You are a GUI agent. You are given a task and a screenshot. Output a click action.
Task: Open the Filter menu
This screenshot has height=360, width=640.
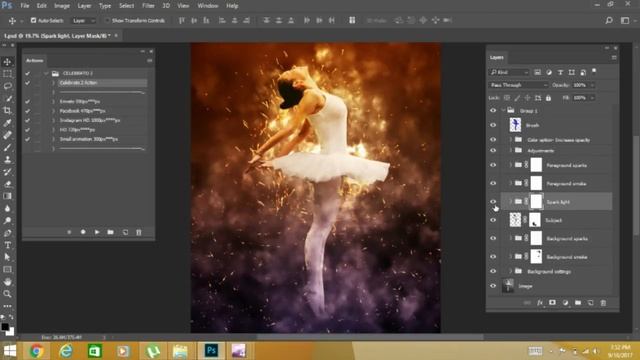point(148,6)
